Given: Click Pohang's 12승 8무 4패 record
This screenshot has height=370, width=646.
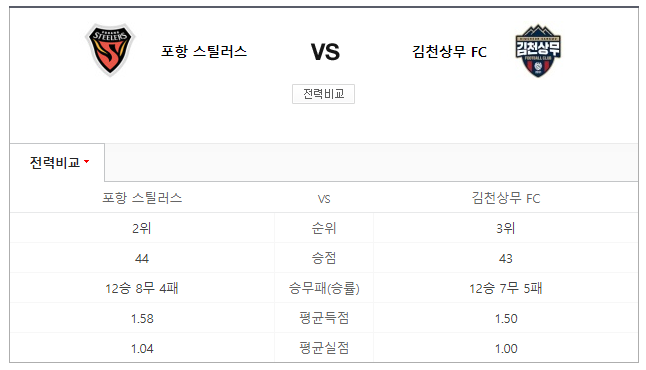Looking at the screenshot, I should tap(142, 288).
